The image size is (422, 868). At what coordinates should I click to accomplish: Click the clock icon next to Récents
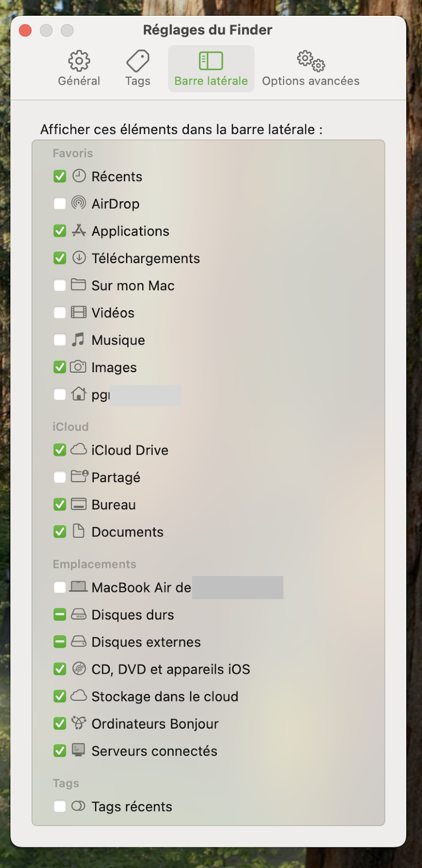tap(79, 176)
